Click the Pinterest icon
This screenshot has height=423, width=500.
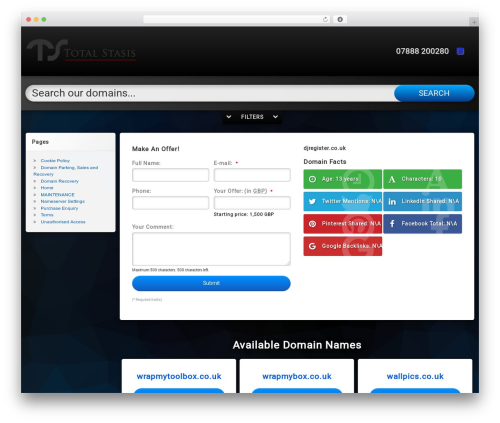click(312, 224)
